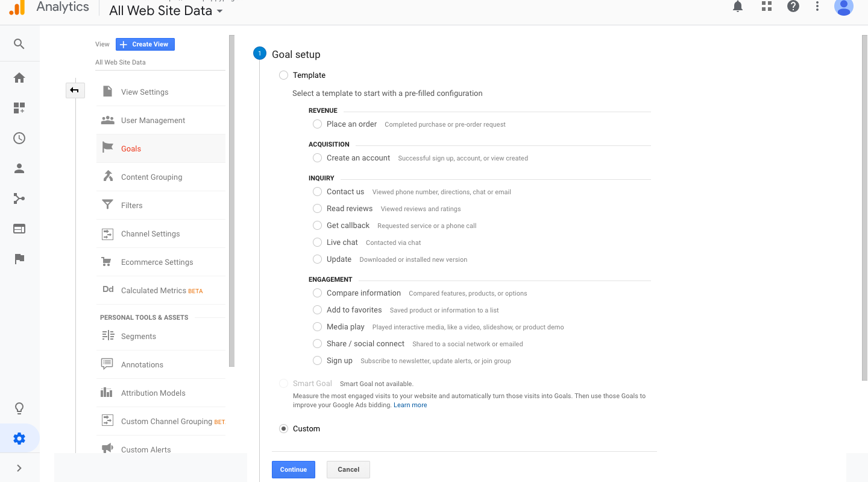The image size is (868, 482).
Task: Select the Update radio option
Action: click(x=317, y=259)
